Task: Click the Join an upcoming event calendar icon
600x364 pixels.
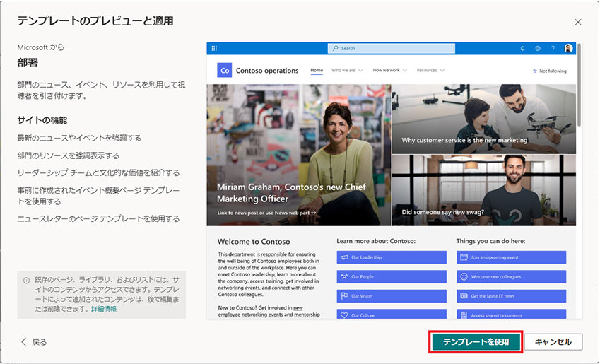Action: 464,257
